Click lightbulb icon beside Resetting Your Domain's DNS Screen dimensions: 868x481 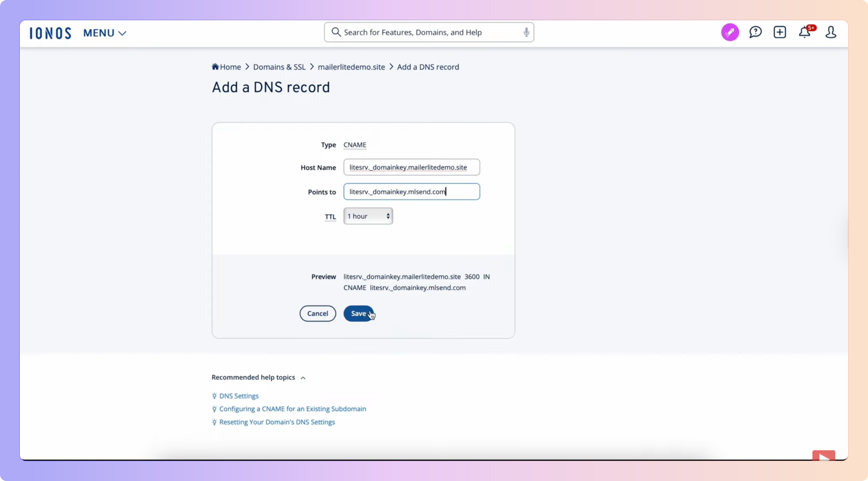point(214,423)
